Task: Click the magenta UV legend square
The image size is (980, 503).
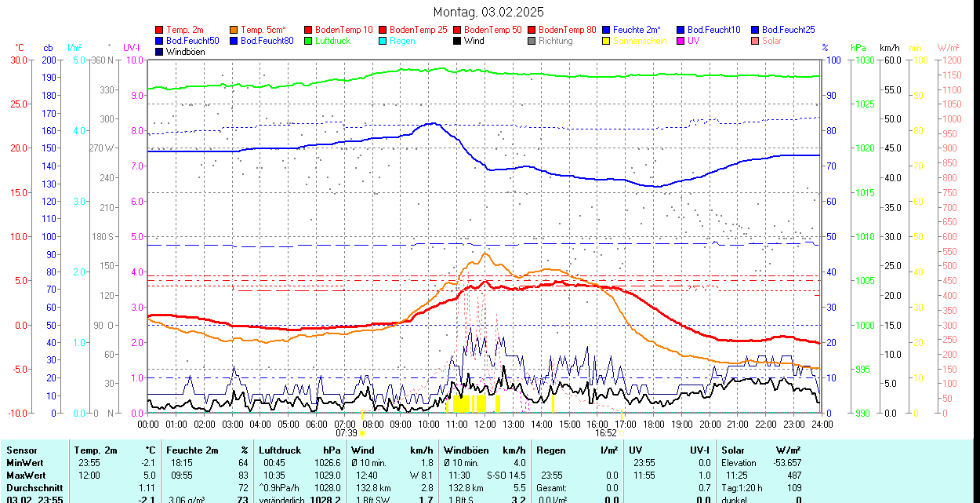Action: pos(681,41)
